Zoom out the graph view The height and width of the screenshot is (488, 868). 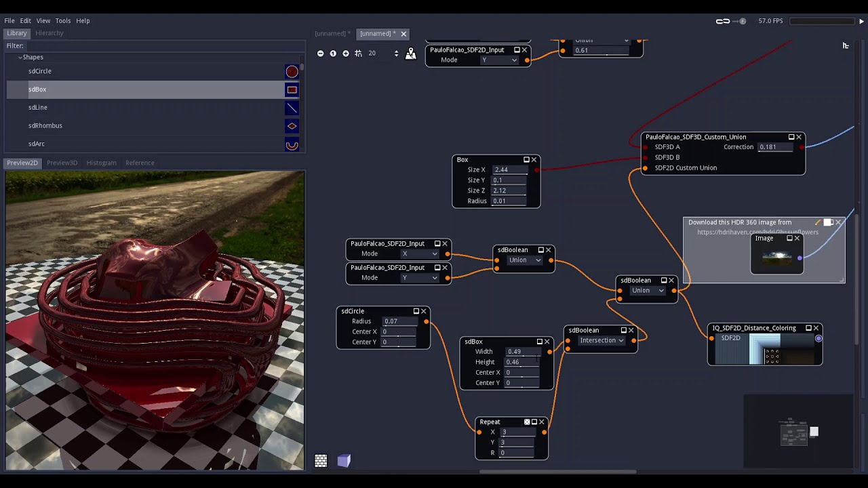321,54
